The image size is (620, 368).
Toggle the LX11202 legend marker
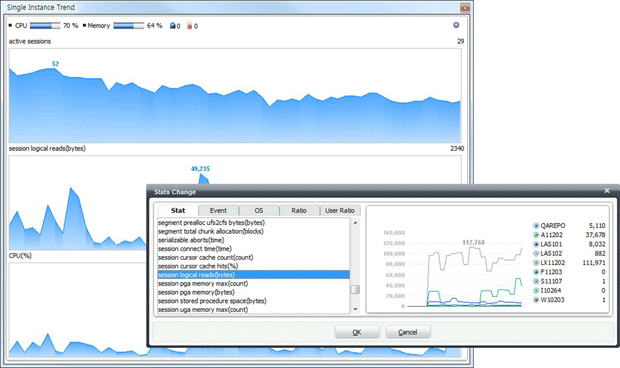536,262
